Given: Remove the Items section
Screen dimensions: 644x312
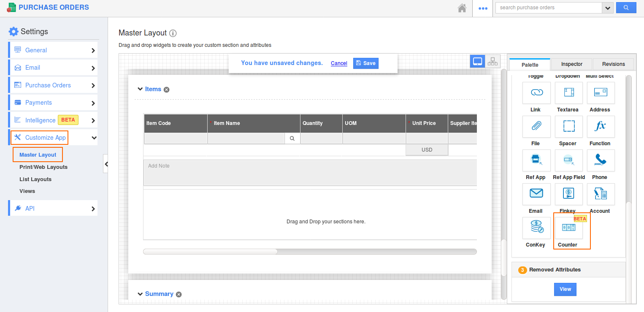Looking at the screenshot, I should [167, 90].
